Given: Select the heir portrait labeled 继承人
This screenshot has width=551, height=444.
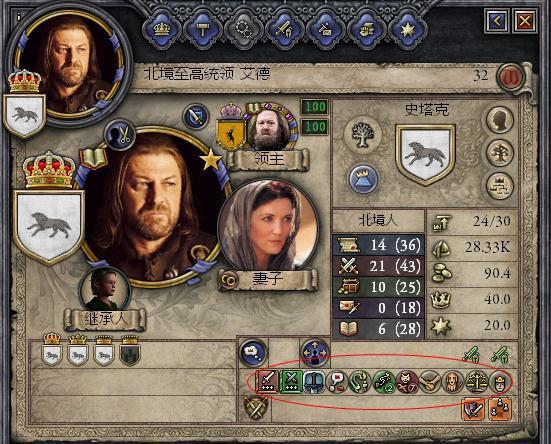Looking at the screenshot, I should pyautogui.click(x=104, y=290).
